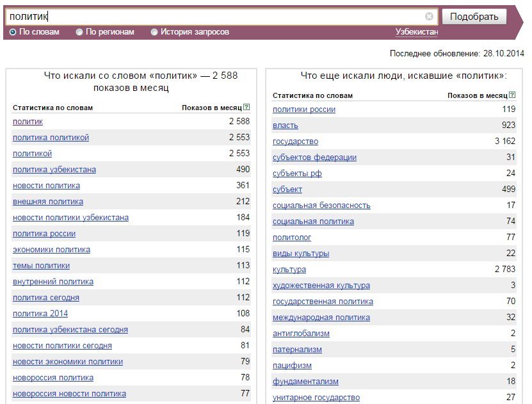
Task: Clear the search field with the X icon
Action: click(x=429, y=16)
